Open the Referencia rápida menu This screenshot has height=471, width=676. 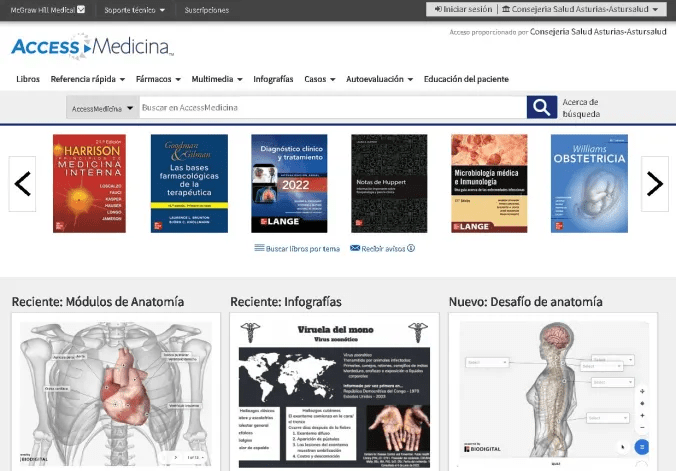coord(88,79)
